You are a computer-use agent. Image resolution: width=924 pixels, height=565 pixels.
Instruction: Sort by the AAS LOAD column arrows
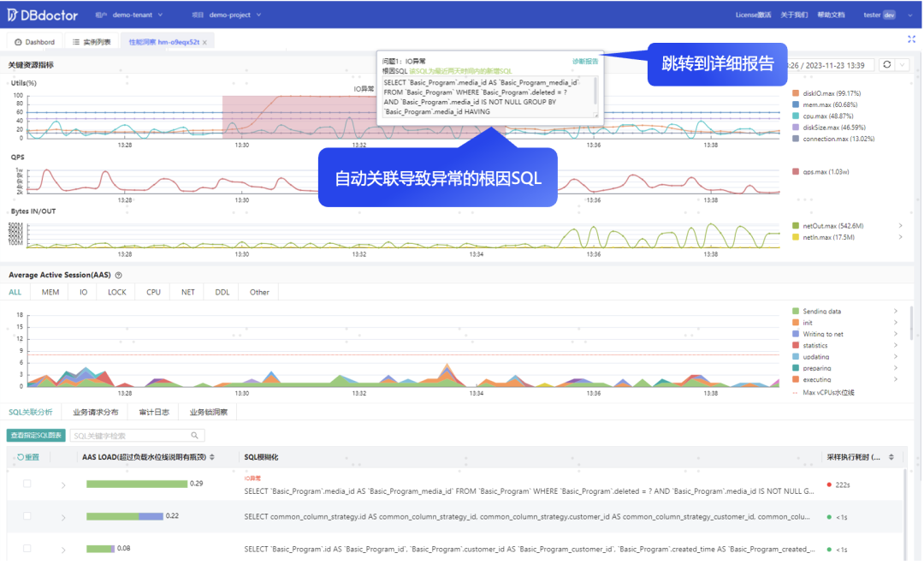point(212,458)
